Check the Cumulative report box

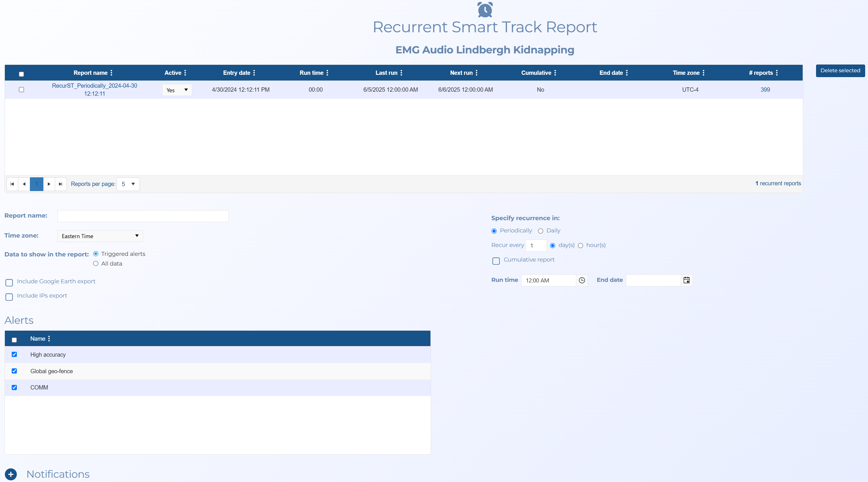click(496, 261)
